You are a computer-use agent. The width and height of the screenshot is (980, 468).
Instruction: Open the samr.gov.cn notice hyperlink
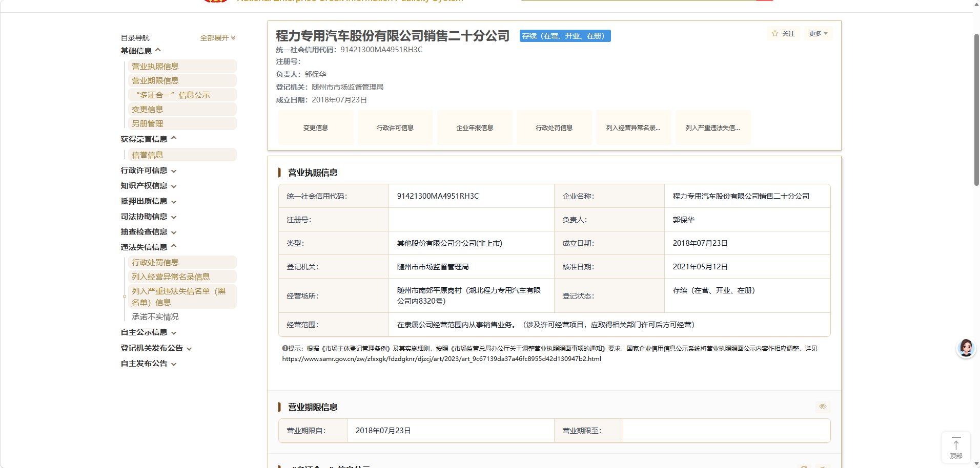[x=441, y=359]
